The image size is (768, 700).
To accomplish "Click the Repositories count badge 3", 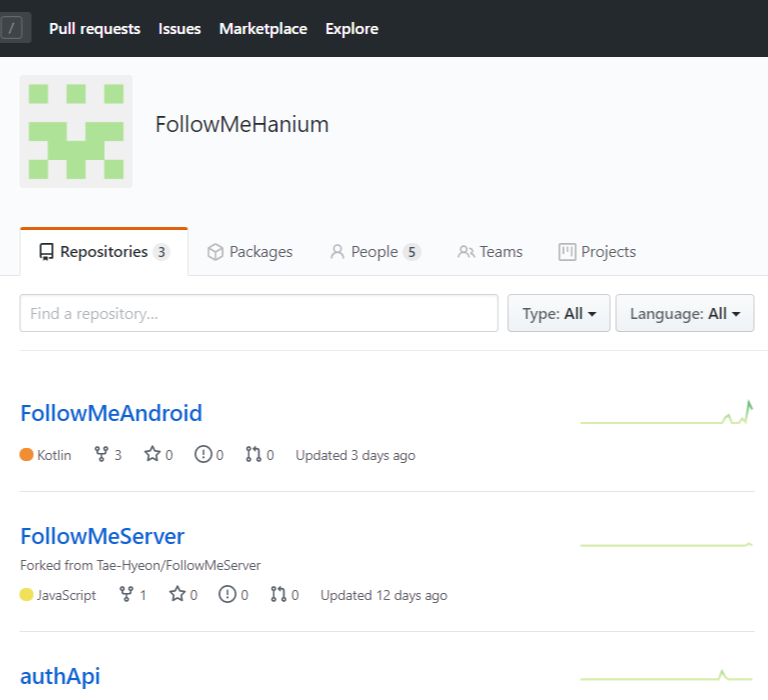I will click(x=161, y=252).
